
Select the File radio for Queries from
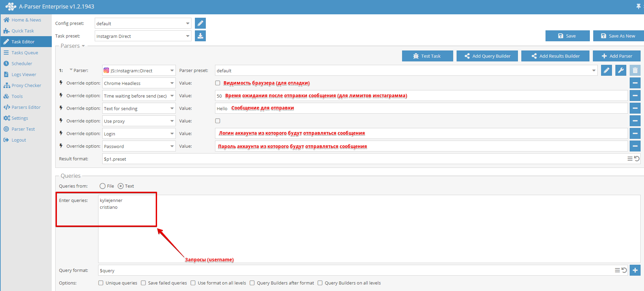tap(103, 186)
